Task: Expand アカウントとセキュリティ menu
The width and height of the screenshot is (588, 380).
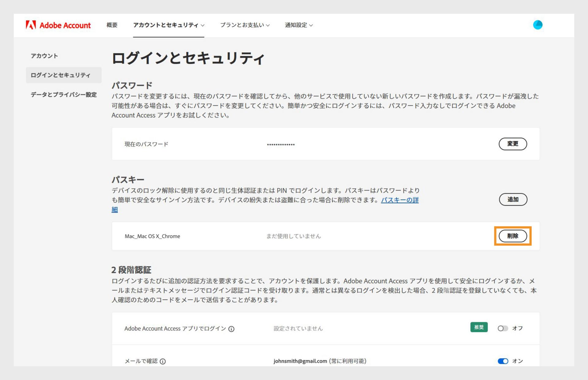Action: pos(169,25)
